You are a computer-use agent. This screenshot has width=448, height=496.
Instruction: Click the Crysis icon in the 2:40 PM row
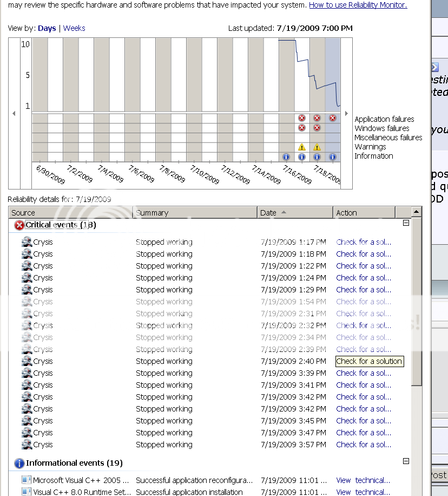(x=27, y=361)
